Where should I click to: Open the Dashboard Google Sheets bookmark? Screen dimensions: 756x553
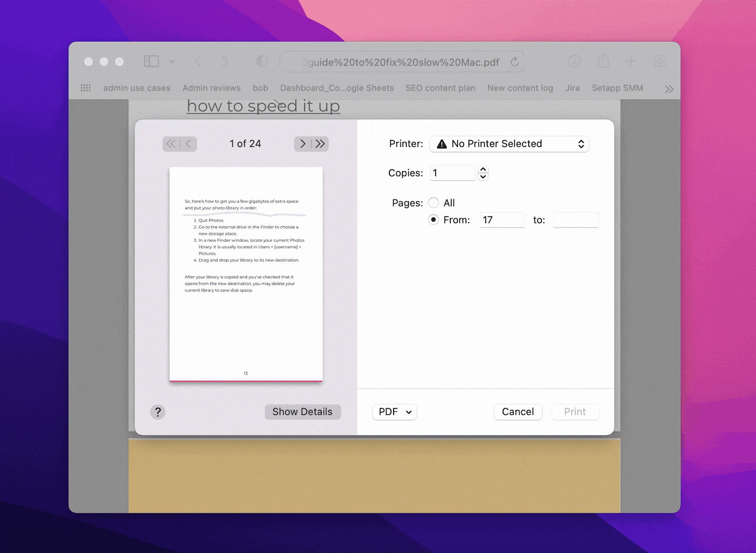pos(337,88)
